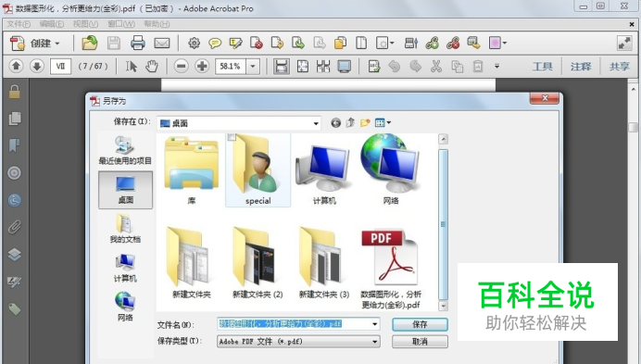Open attachments paperclip side panel
This screenshot has width=641, height=364.
[x=14, y=227]
